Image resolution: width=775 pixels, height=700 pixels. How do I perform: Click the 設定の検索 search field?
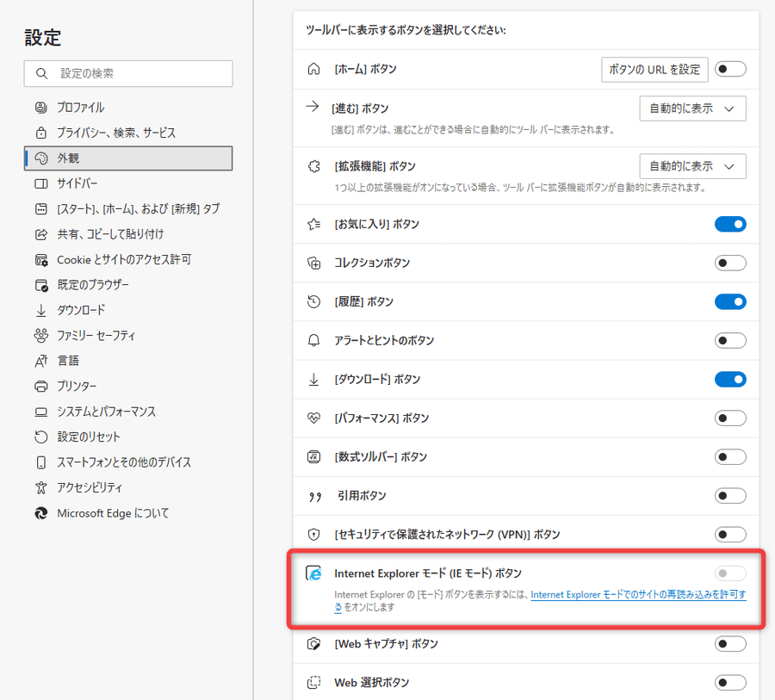128,74
